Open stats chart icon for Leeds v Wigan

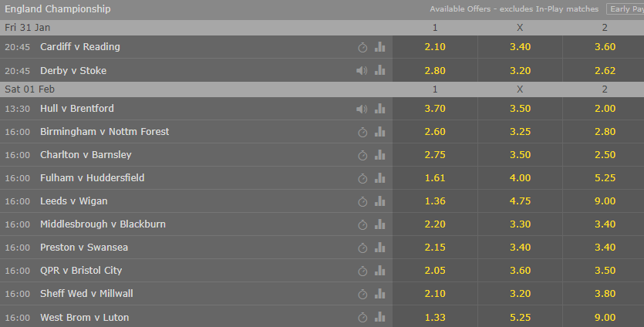coord(380,201)
